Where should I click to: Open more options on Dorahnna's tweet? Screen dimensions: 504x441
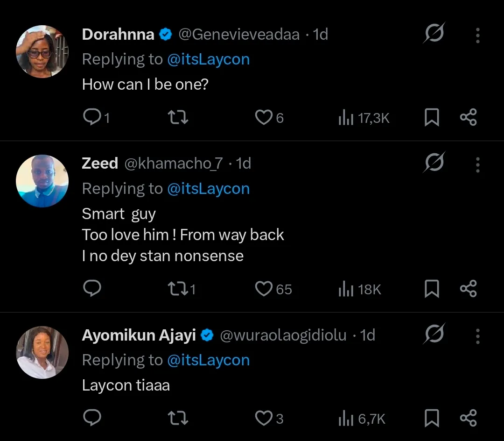click(477, 35)
